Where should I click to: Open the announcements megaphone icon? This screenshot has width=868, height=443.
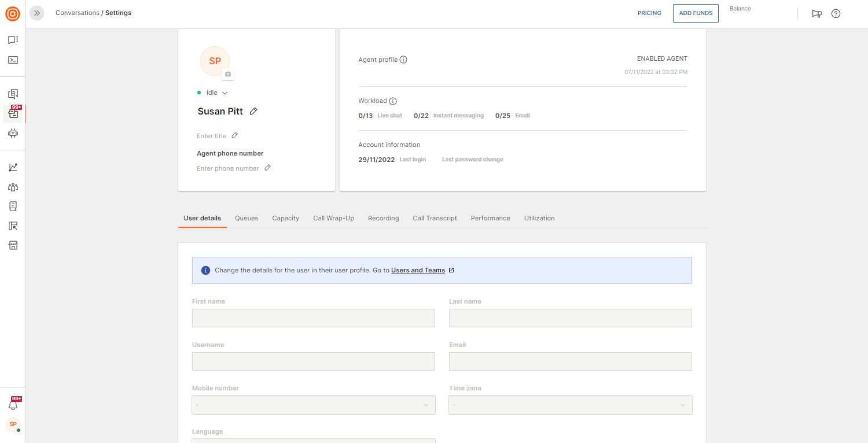click(816, 13)
